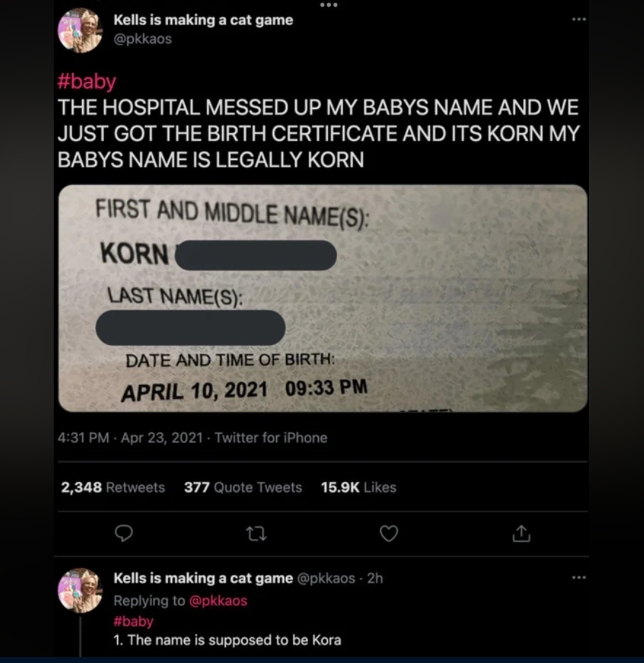Screen dimensions: 644x663
Task: Open the main tweet author's profile picture
Action: [x=80, y=30]
